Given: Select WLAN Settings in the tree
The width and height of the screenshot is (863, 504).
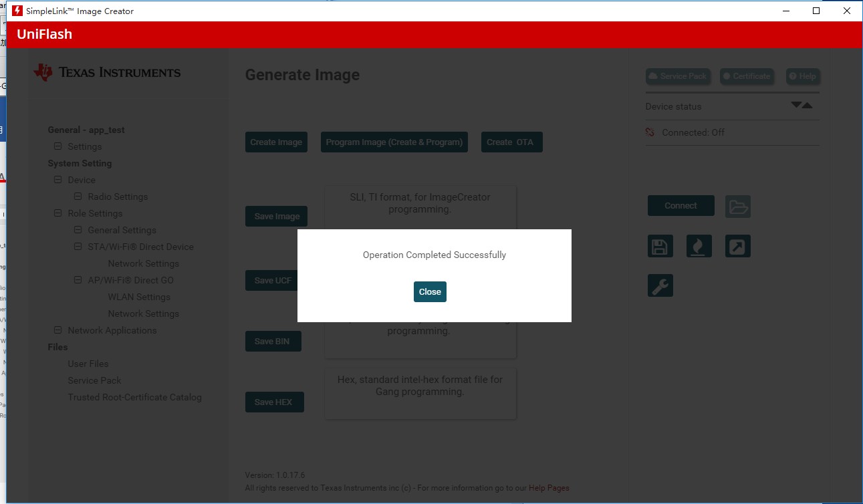Looking at the screenshot, I should [x=139, y=297].
